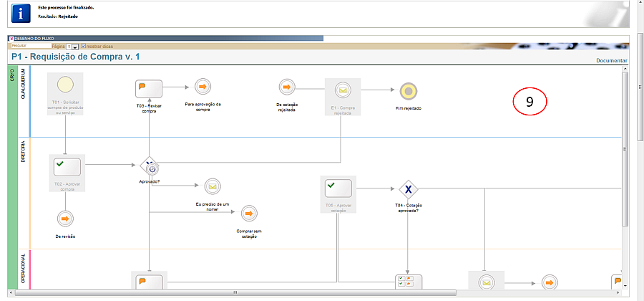Screen dimensions: 644x301
Task: Toggle the 'mostrar dicas' checkbox
Action: click(x=84, y=46)
